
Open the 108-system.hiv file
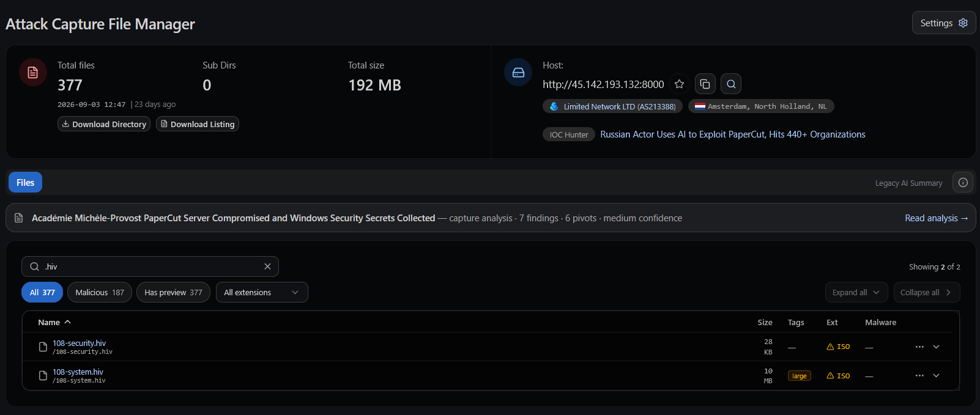click(x=78, y=372)
